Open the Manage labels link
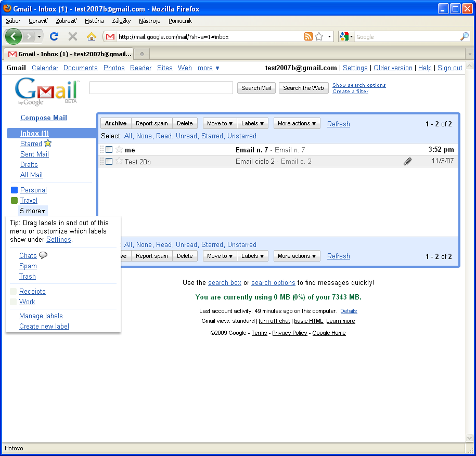 pos(41,316)
